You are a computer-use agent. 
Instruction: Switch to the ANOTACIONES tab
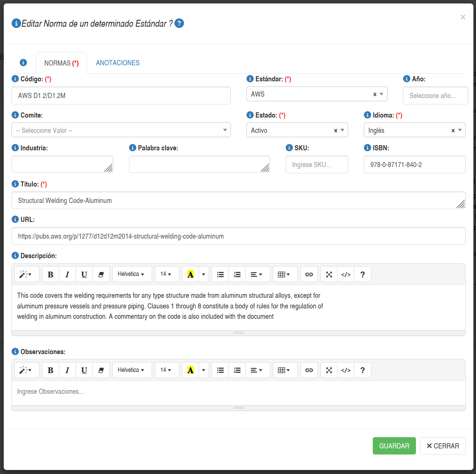tap(118, 63)
